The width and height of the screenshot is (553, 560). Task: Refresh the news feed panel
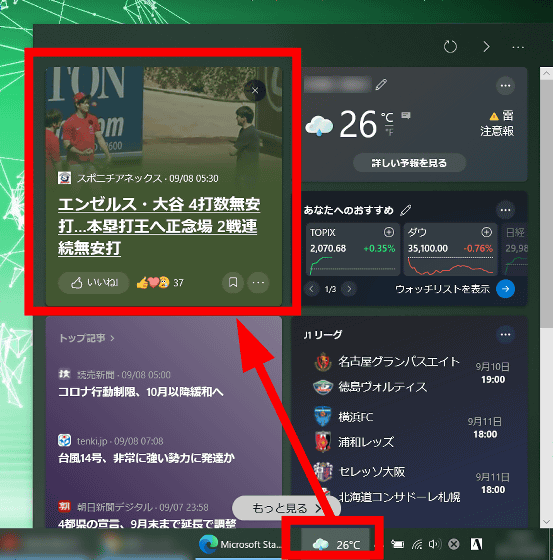pos(450,47)
